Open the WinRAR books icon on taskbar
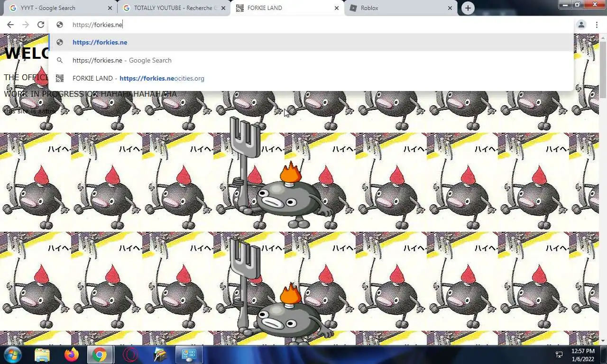 click(160, 355)
